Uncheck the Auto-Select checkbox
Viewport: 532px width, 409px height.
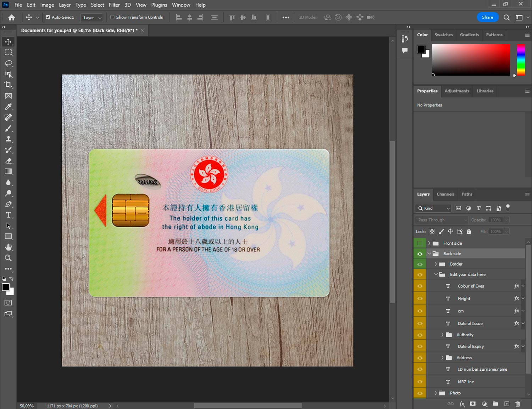tap(48, 17)
